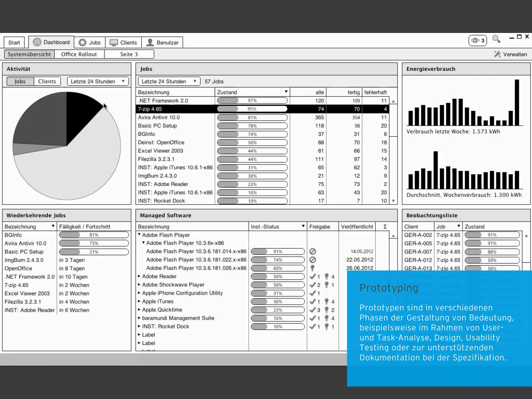Click the eye watchlist icon with count 3
532x399 pixels.
click(x=475, y=41)
